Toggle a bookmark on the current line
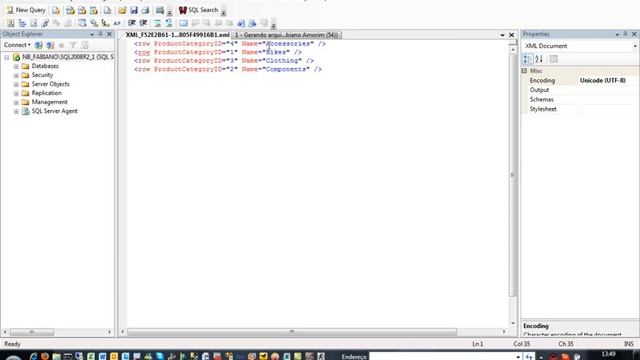The image size is (640, 360). coord(183,23)
